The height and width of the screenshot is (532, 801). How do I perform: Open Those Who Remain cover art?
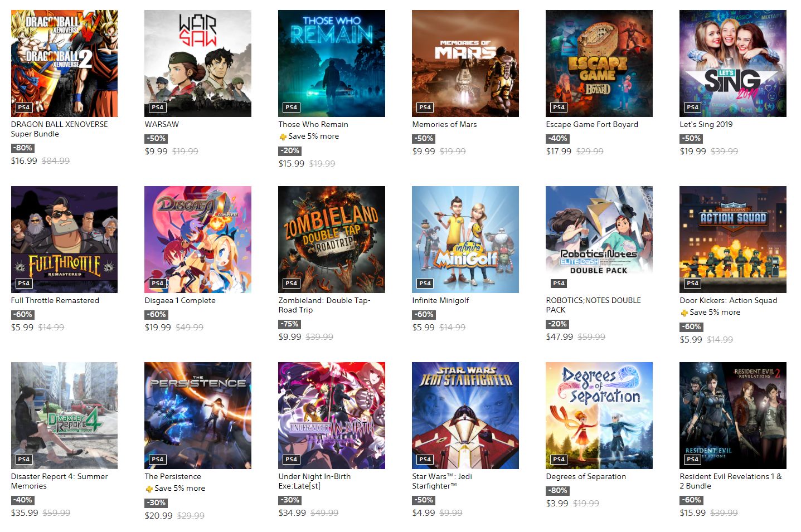click(x=332, y=64)
